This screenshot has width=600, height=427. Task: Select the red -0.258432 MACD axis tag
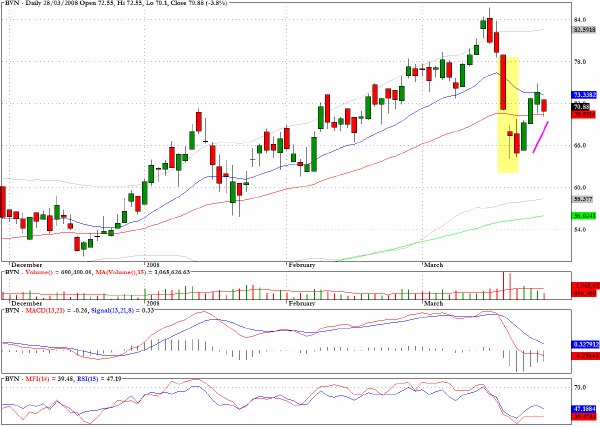(585, 356)
